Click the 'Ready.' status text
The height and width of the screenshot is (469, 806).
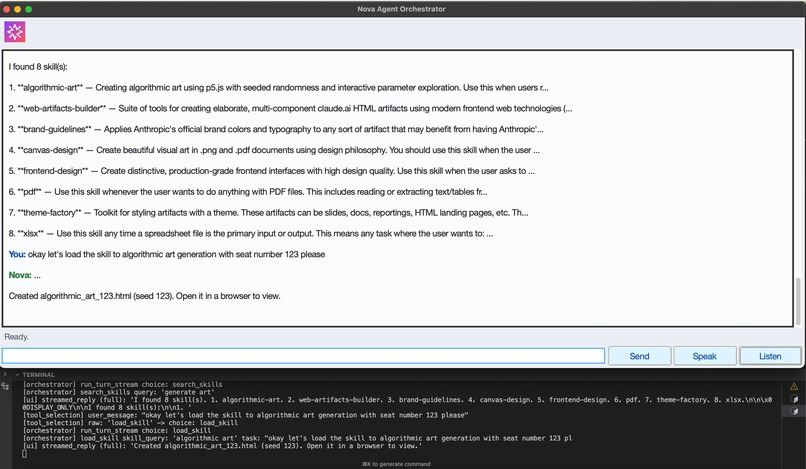(x=16, y=337)
